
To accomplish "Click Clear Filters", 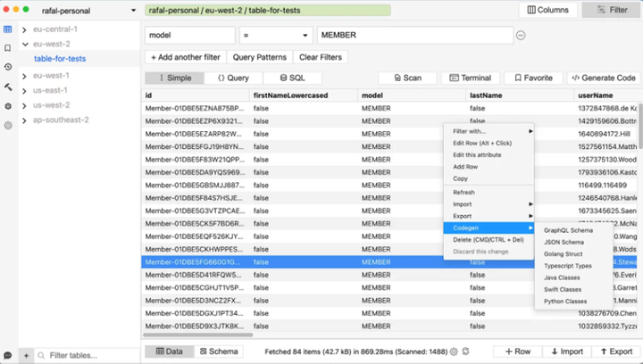I will click(321, 57).
